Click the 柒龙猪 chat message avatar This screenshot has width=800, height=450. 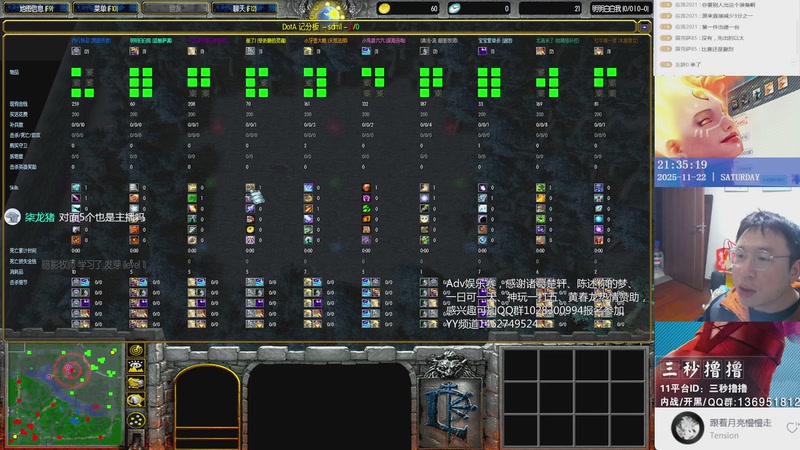[x=12, y=217]
